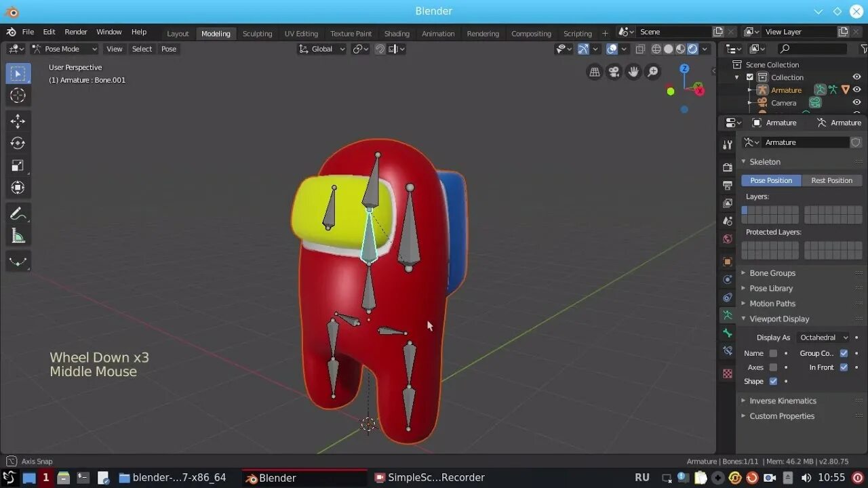
Task: Open Display As Octahedral dropdown
Action: [x=823, y=338]
